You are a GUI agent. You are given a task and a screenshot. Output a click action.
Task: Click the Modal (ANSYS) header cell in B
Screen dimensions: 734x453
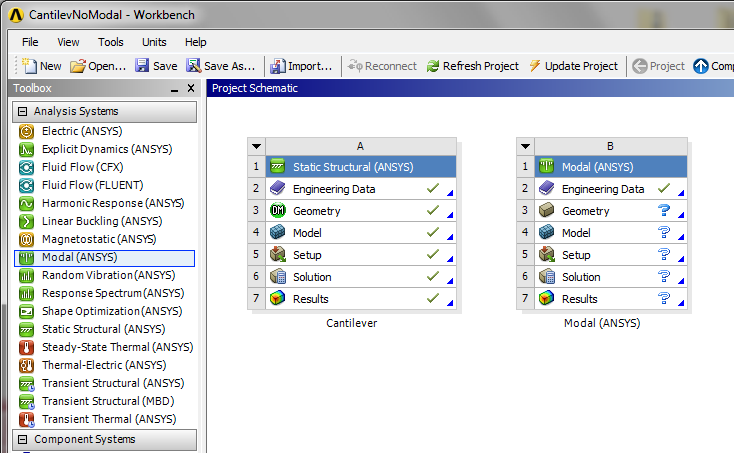[x=611, y=167]
